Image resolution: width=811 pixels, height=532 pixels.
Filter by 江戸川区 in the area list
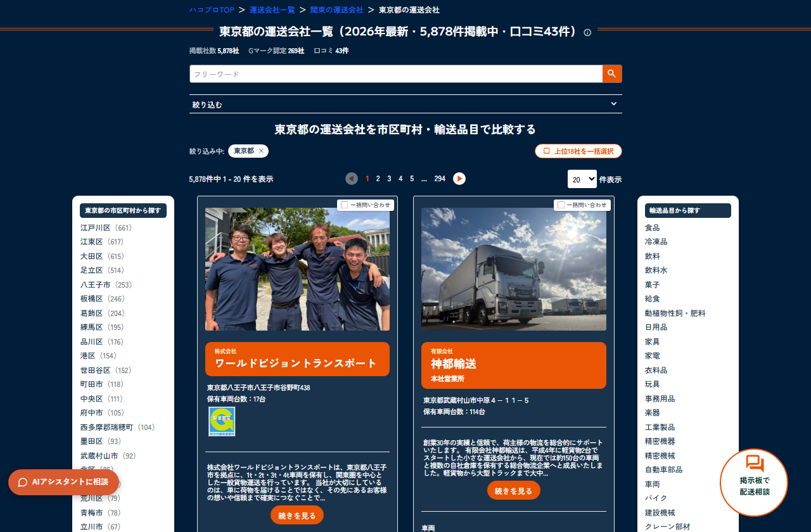pos(106,228)
